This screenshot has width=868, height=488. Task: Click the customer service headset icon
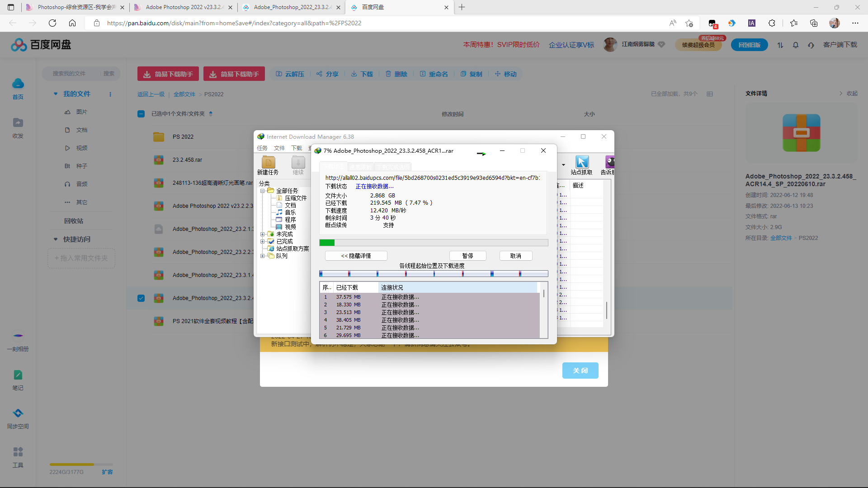(811, 45)
